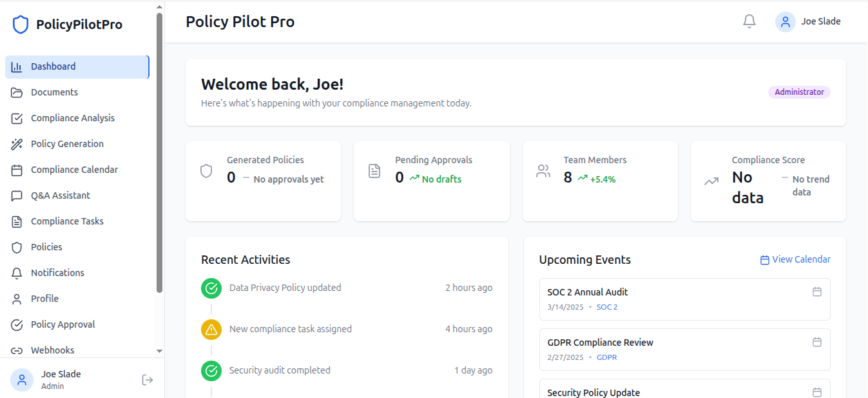Click the sidebar scrollbar up arrow
The width and height of the screenshot is (868, 398).
(160, 7)
